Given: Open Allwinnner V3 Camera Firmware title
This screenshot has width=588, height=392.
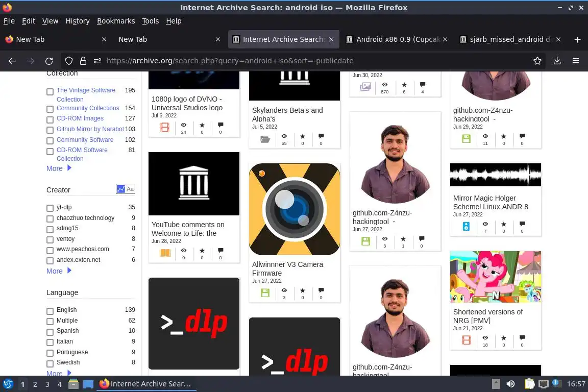Looking at the screenshot, I should (x=288, y=268).
